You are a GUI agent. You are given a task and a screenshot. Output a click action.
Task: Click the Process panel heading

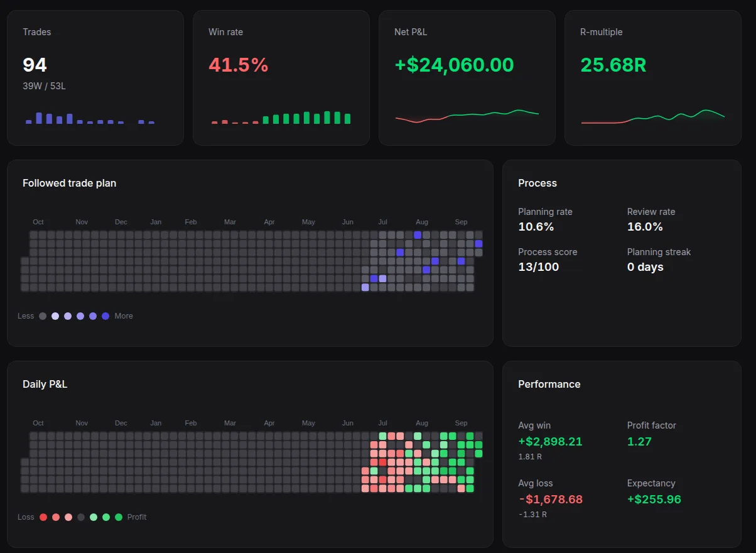(x=537, y=183)
